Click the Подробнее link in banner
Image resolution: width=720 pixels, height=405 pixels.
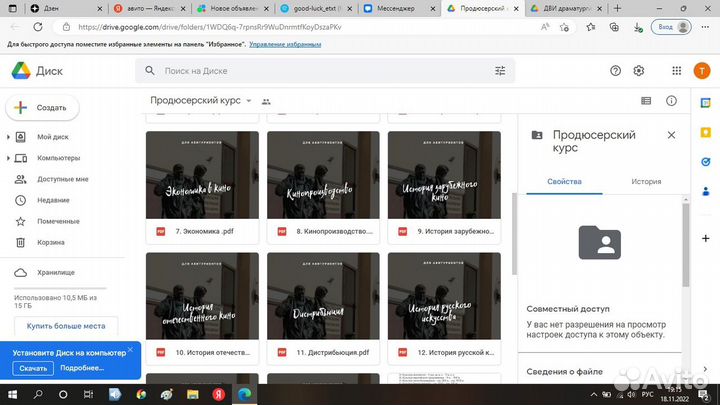(x=82, y=368)
